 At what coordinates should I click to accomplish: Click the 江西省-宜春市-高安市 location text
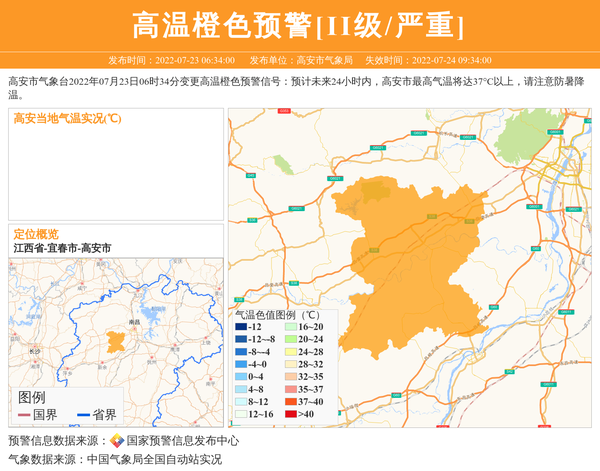click(62, 248)
